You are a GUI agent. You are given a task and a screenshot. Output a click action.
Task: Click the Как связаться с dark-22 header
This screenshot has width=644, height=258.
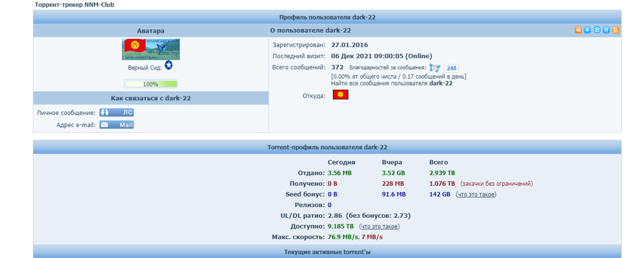pos(151,98)
